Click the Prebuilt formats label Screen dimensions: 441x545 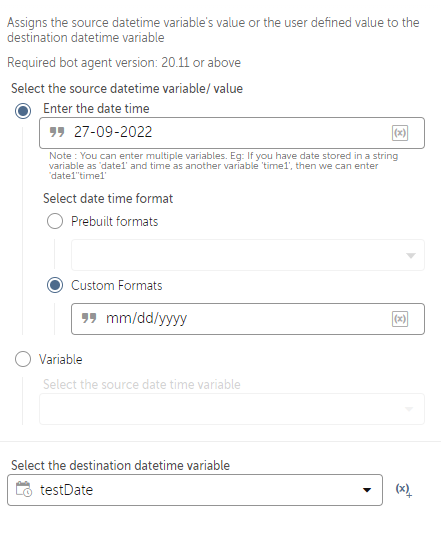pyautogui.click(x=115, y=221)
